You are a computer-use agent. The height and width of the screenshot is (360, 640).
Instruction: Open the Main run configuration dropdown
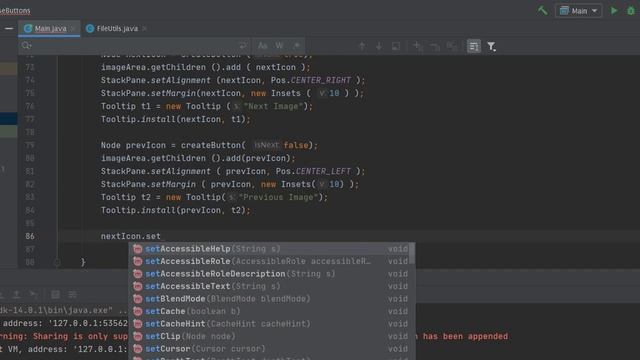point(578,11)
